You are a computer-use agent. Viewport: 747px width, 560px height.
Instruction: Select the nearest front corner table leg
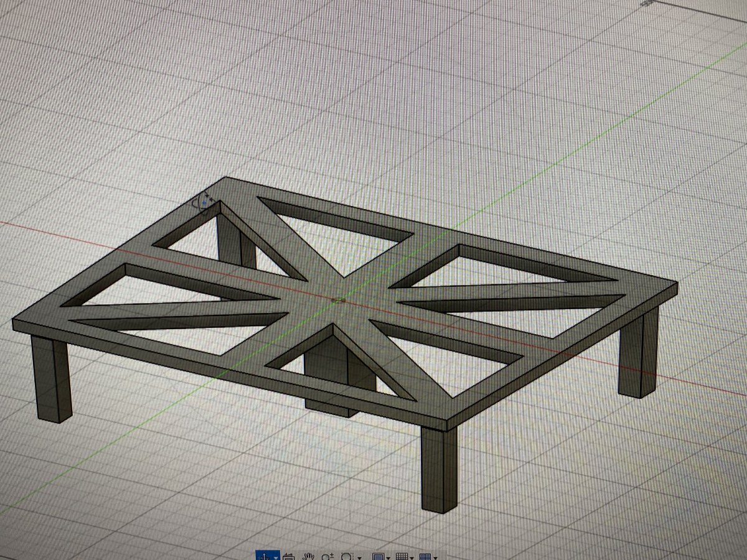click(440, 470)
